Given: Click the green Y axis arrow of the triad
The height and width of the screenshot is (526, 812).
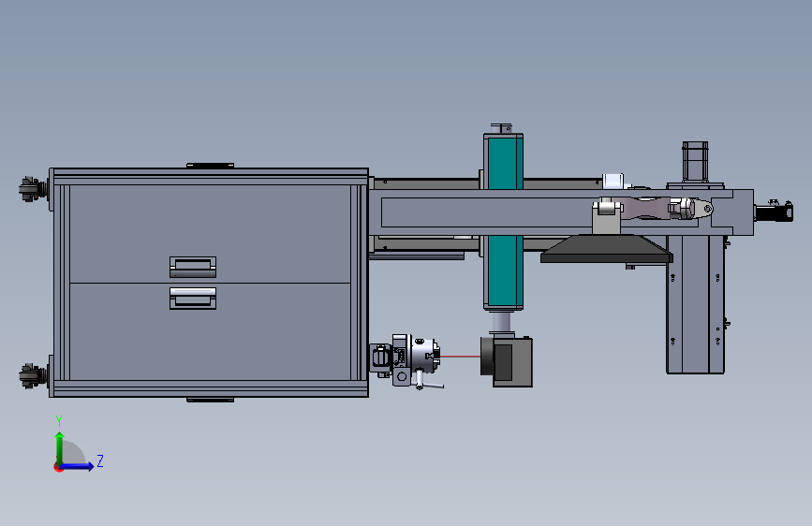Looking at the screenshot, I should pos(60,447).
